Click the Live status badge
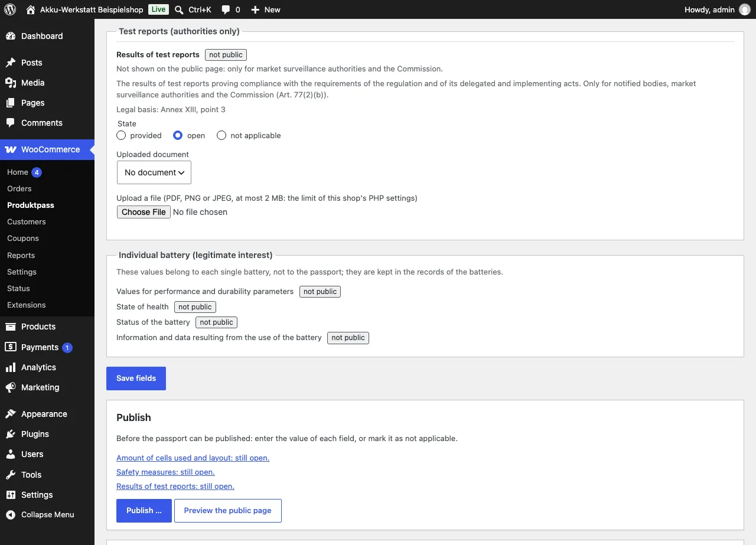This screenshot has width=756, height=545. pyautogui.click(x=158, y=9)
